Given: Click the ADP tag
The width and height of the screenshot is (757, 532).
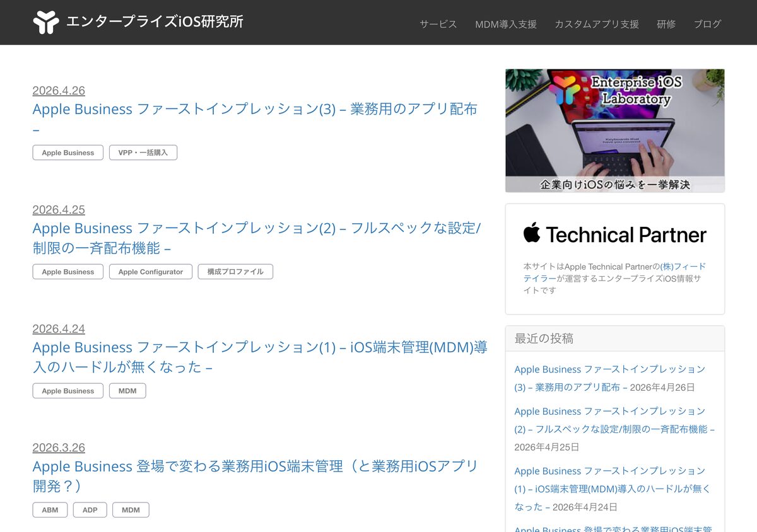Looking at the screenshot, I should coord(90,510).
